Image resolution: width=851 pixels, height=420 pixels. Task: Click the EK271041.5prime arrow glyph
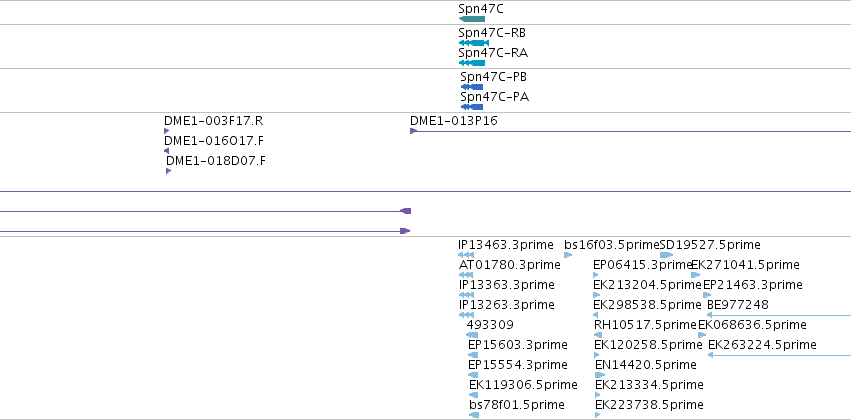point(696,275)
